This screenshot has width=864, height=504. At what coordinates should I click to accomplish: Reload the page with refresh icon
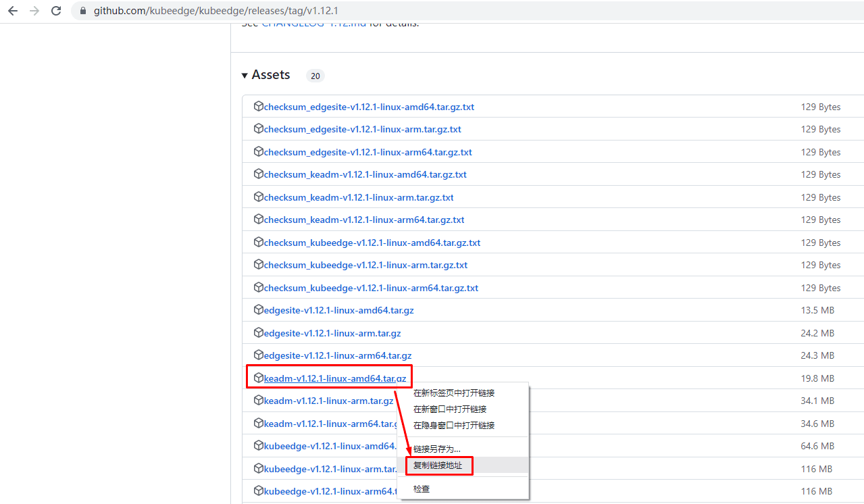pos(56,11)
